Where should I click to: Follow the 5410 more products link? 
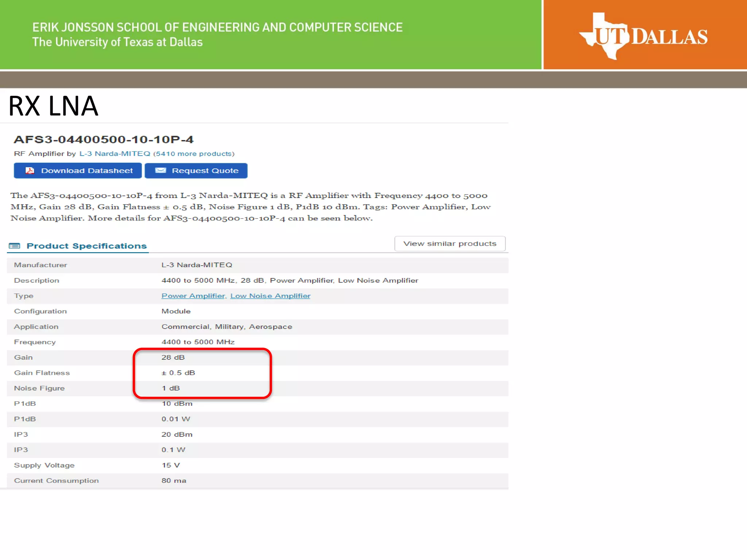[194, 154]
